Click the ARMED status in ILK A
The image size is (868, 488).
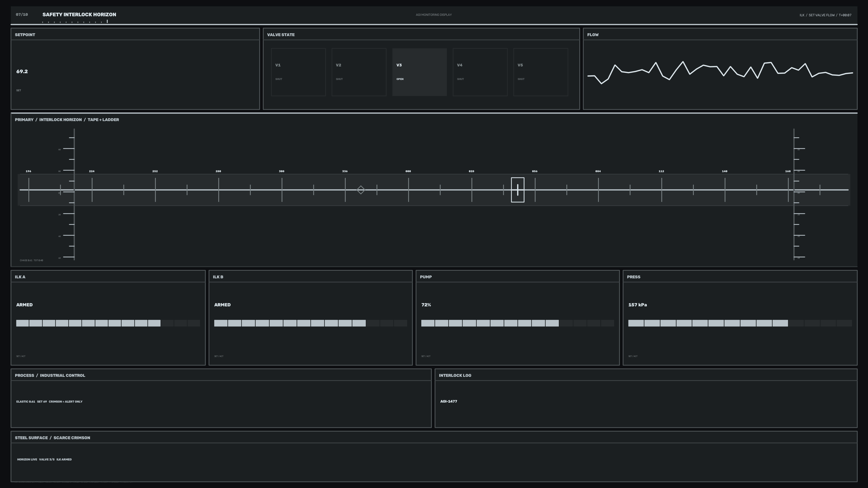(24, 305)
